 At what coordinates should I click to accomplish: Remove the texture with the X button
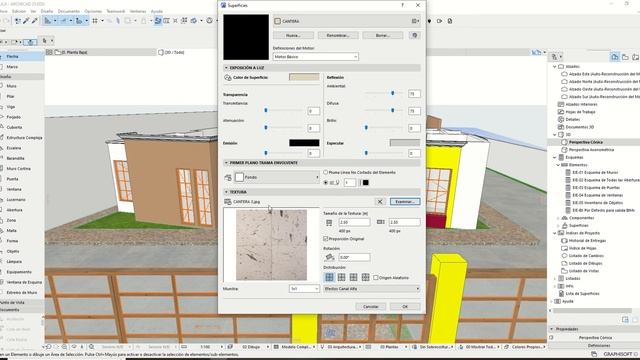[x=380, y=202]
